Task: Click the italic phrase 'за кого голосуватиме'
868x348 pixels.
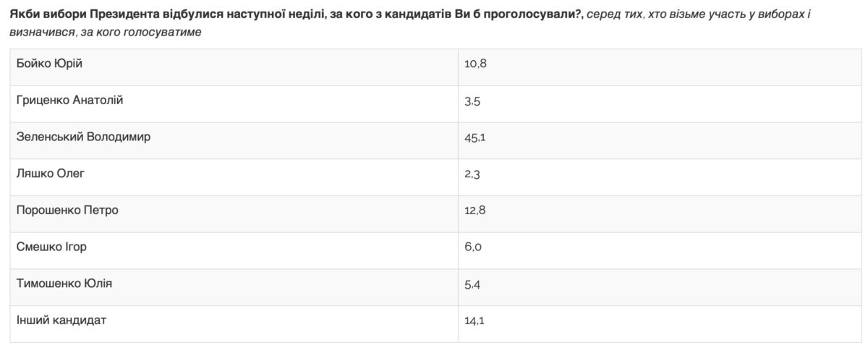Action: tap(139, 33)
